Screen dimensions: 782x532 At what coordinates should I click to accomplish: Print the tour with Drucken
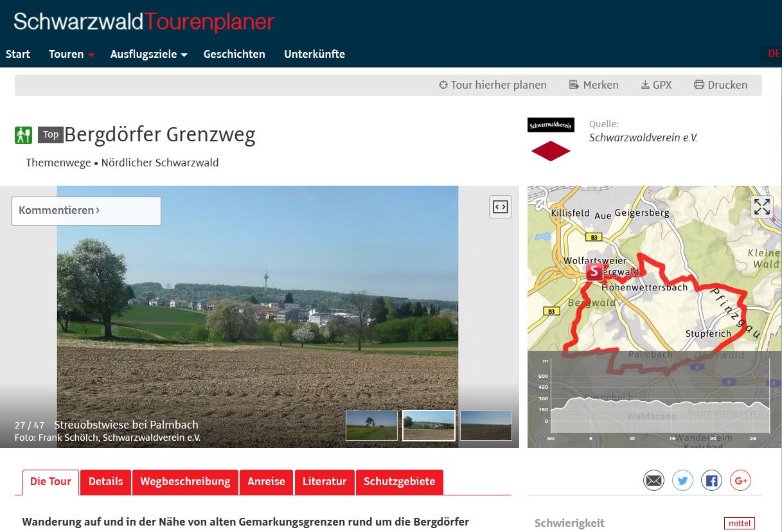click(x=720, y=85)
